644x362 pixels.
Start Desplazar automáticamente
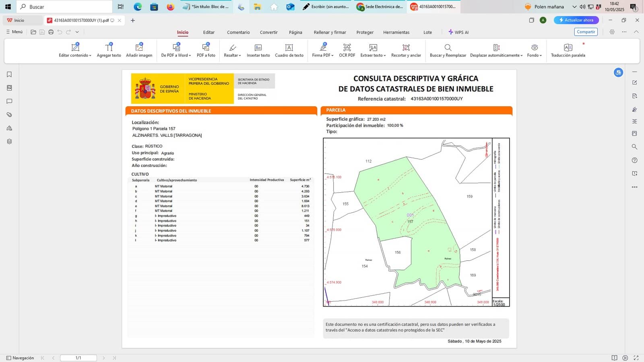pyautogui.click(x=496, y=50)
